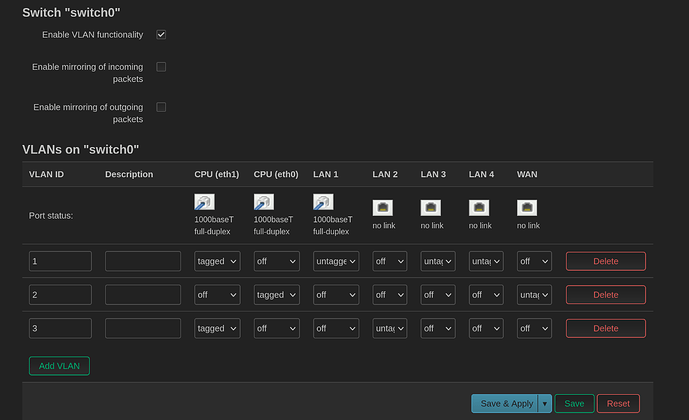Open VLAN 1 LAN 1 untagged dropdown
689x420 pixels.
(x=336, y=261)
